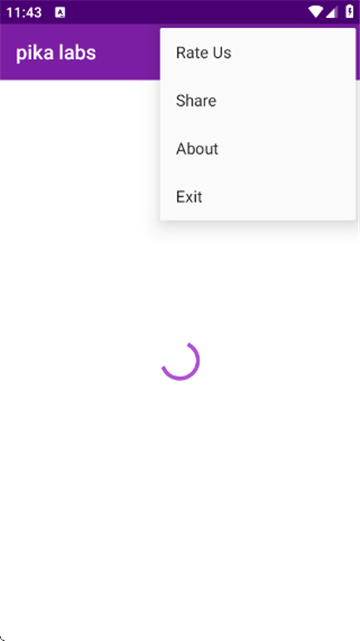Tap the purple loading spinner
Image resolution: width=360 pixels, height=641 pixels.
[180, 361]
